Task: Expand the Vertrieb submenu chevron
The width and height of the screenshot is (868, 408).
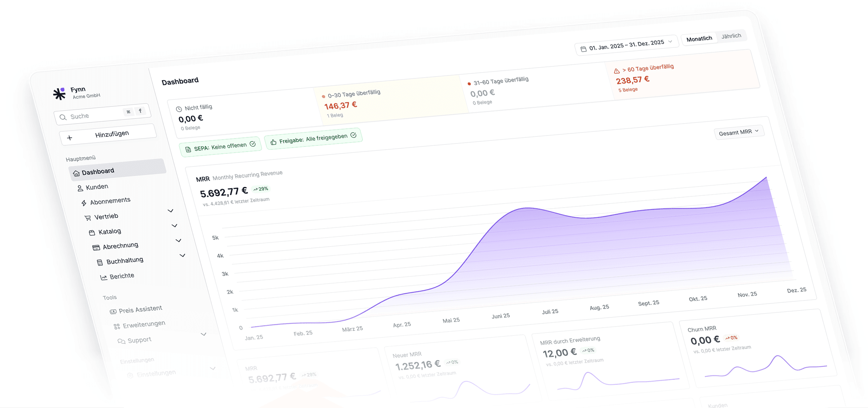Action: pos(170,211)
